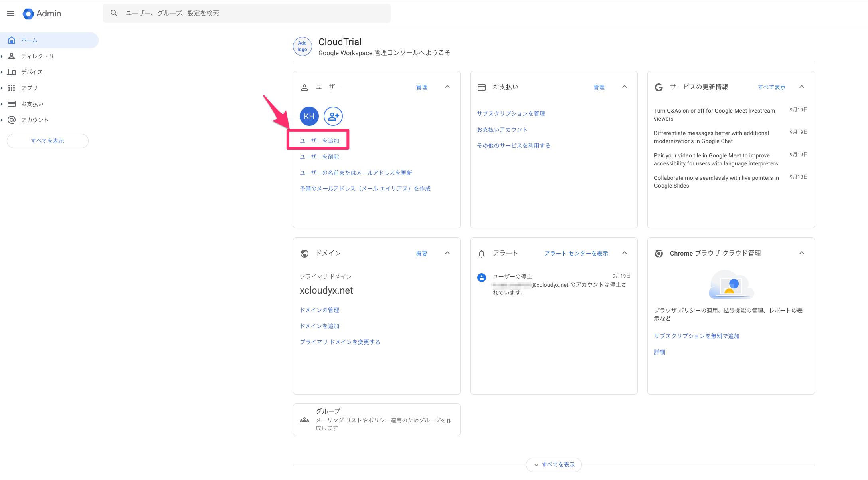The width and height of the screenshot is (868, 480).
Task: Switch to the ホーム sidebar item
Action: (x=29, y=40)
